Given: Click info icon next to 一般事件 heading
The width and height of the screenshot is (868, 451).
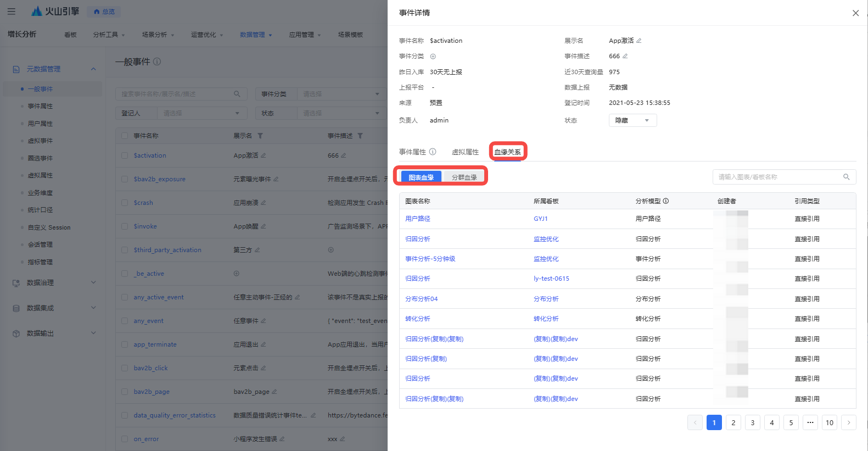Looking at the screenshot, I should (157, 62).
